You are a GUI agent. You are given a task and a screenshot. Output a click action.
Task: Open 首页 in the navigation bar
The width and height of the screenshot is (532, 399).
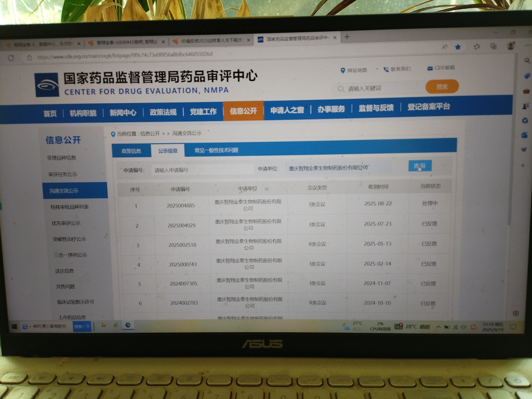pyautogui.click(x=50, y=114)
